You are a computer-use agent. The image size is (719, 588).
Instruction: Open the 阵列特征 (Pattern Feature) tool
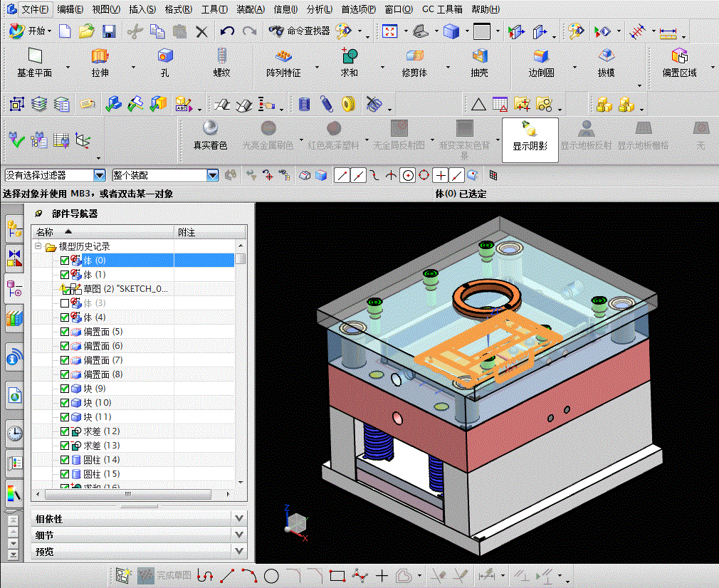pos(283,57)
